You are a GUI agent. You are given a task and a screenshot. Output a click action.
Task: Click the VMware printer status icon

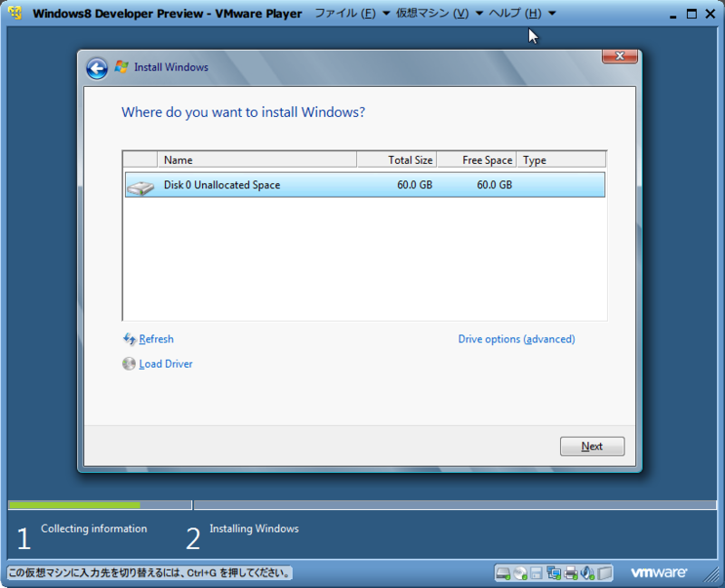pyautogui.click(x=571, y=574)
